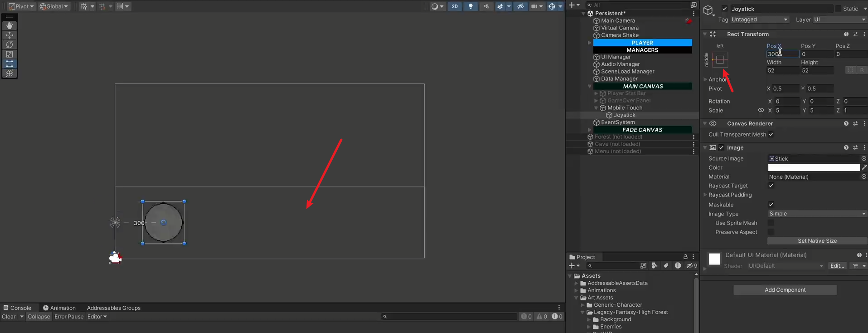Open the Layer UI dropdown
868x333 pixels.
point(839,20)
